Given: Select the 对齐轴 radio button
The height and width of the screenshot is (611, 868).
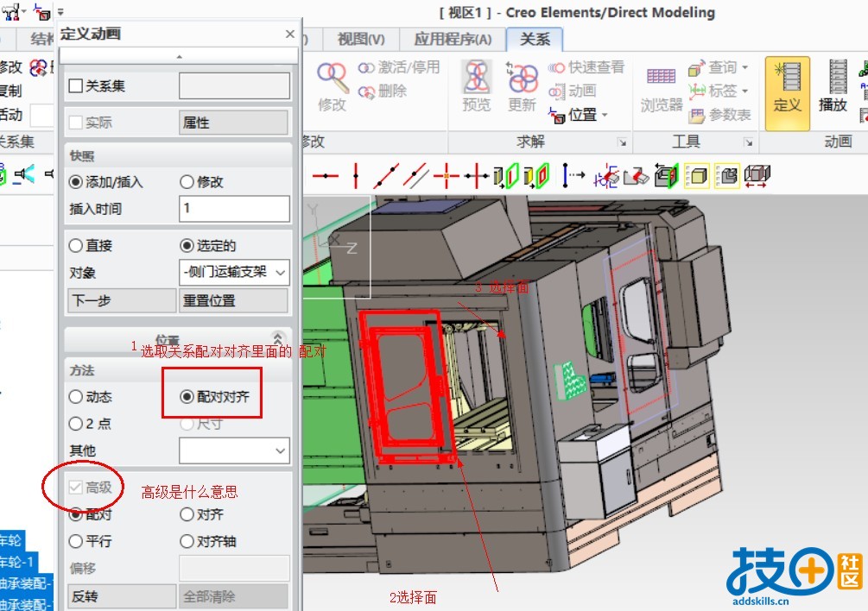Looking at the screenshot, I should click(187, 541).
